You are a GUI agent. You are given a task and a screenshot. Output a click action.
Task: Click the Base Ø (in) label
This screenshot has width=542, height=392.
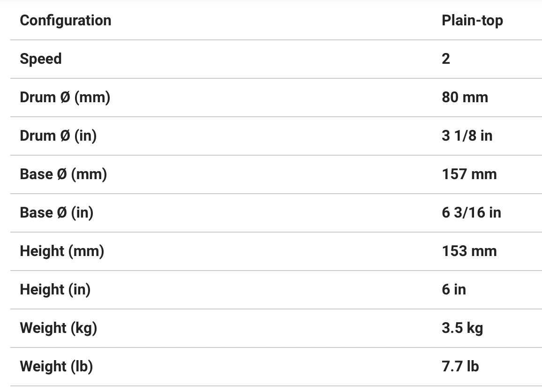click(x=57, y=213)
